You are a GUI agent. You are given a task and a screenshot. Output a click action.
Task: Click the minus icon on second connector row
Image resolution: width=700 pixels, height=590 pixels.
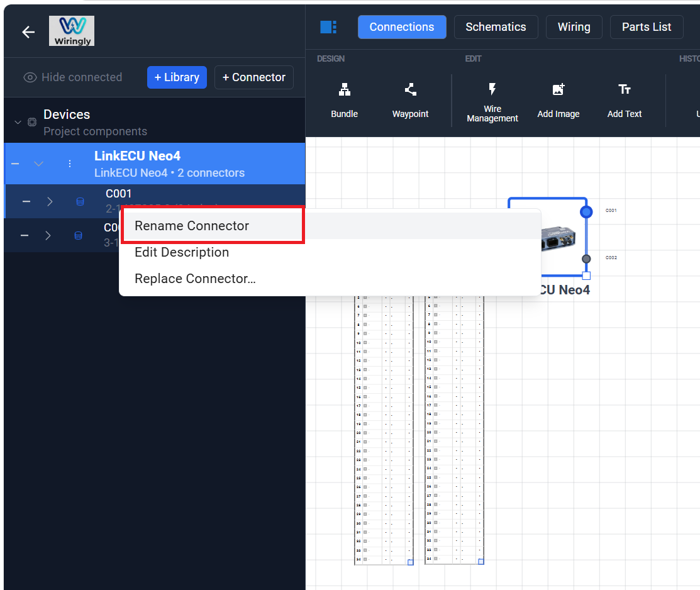pos(25,235)
